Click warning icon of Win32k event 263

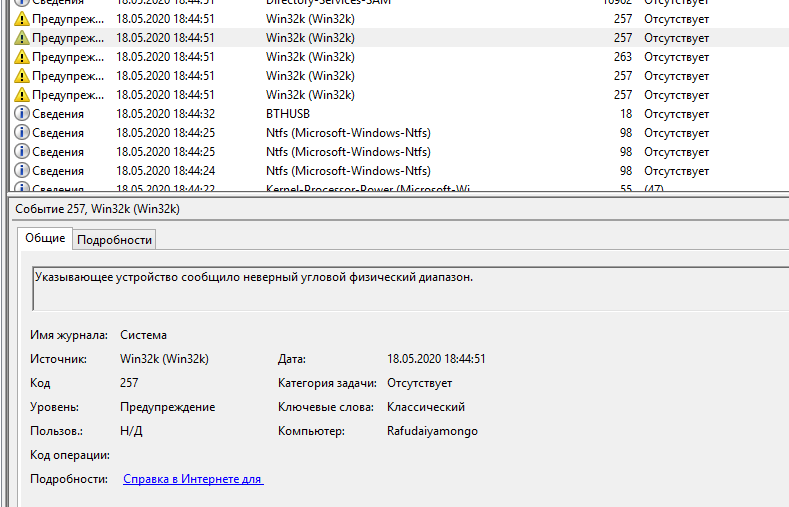(22, 57)
